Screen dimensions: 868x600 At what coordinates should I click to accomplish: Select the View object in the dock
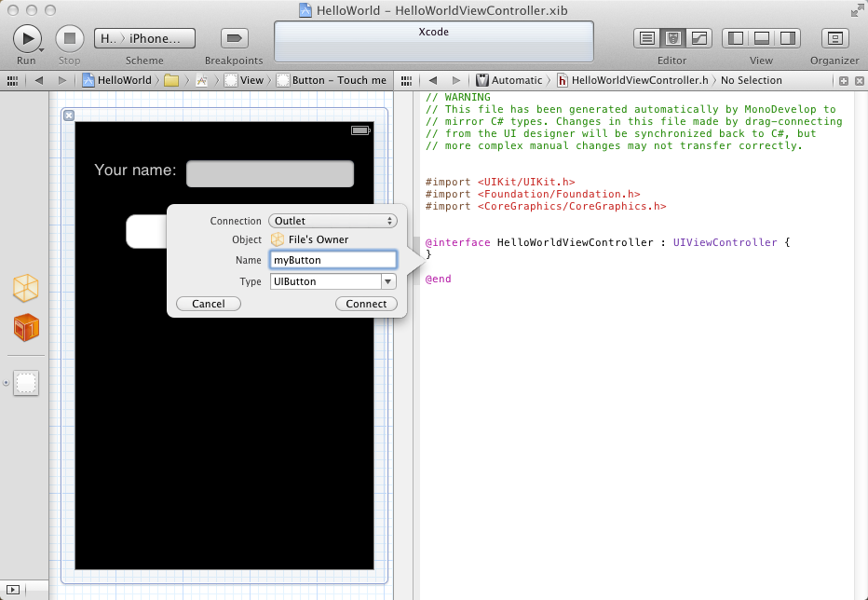pos(26,382)
